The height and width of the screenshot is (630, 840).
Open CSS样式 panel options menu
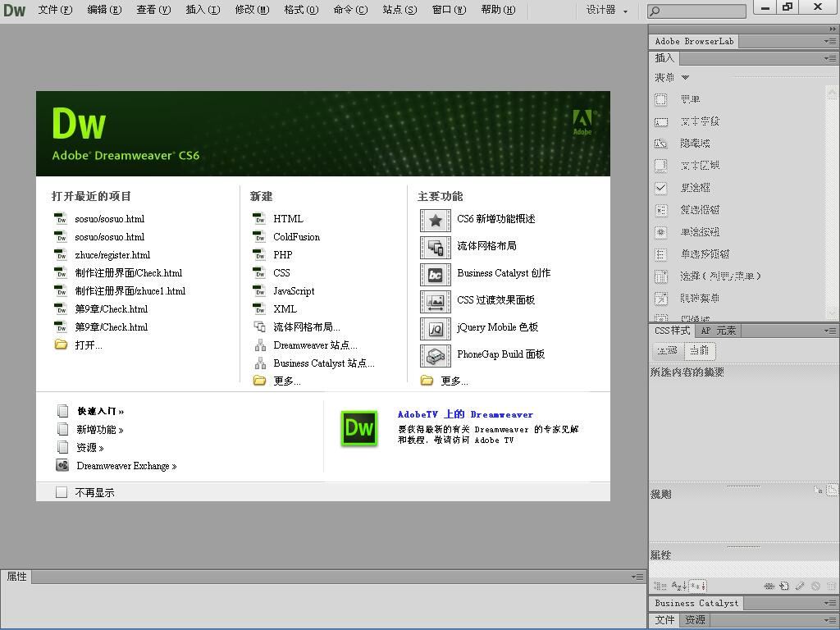click(x=830, y=331)
